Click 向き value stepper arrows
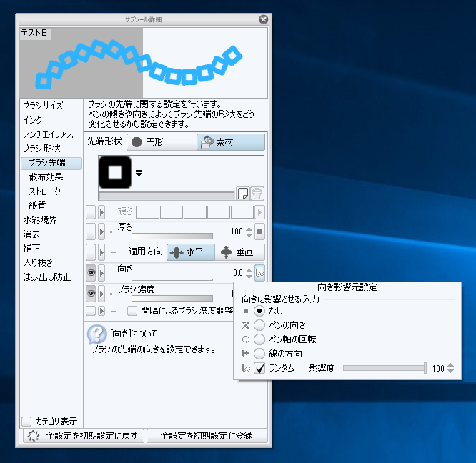Image resolution: width=476 pixels, height=463 pixels. tap(249, 273)
